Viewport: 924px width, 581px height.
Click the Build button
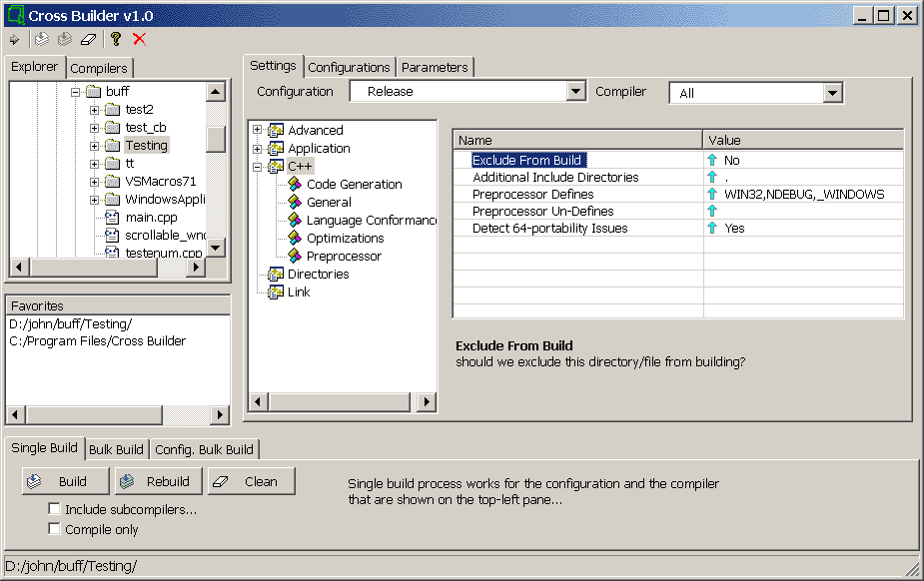pyautogui.click(x=67, y=481)
